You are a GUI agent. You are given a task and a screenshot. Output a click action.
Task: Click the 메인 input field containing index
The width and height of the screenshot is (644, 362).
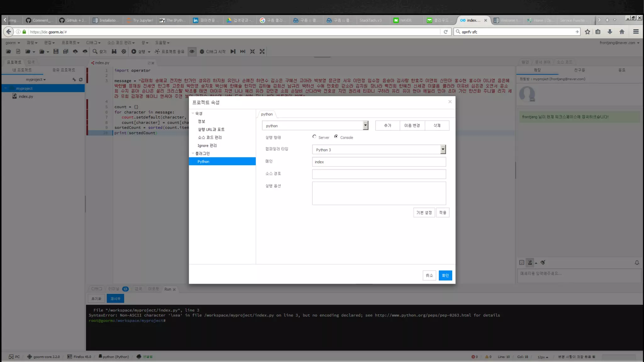(x=379, y=162)
